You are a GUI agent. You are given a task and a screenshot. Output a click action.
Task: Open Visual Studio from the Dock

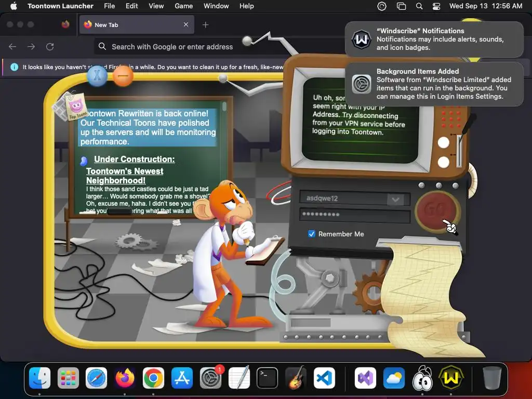point(365,378)
